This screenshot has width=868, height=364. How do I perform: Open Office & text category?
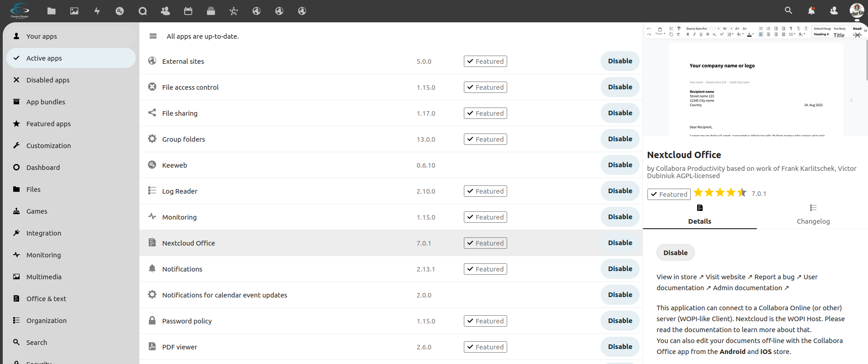pyautogui.click(x=71, y=299)
